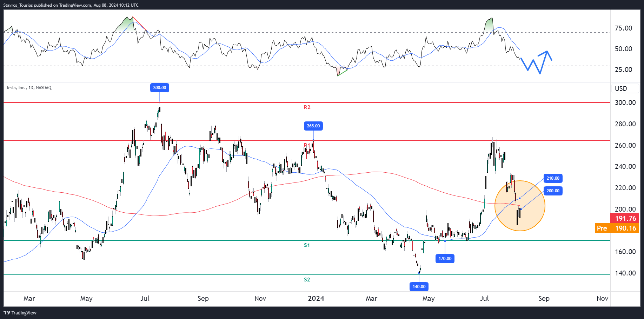Screen dimensions: 644x319
Task: Click the first Mar label on time axis
Action: 29,298
